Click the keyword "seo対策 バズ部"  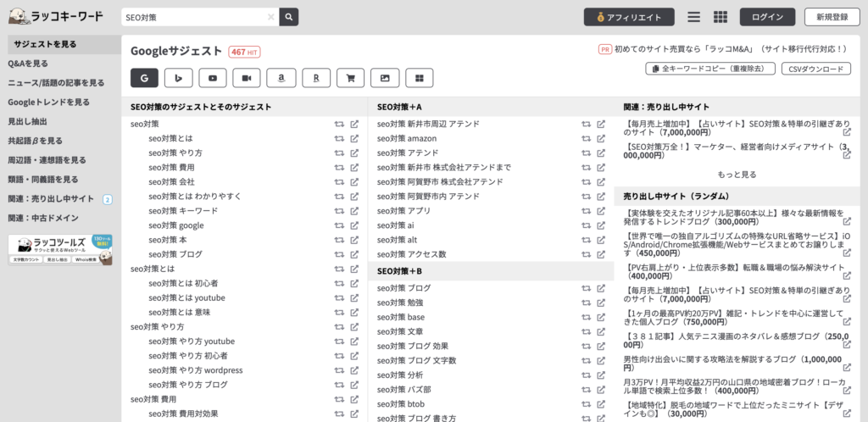tap(404, 389)
